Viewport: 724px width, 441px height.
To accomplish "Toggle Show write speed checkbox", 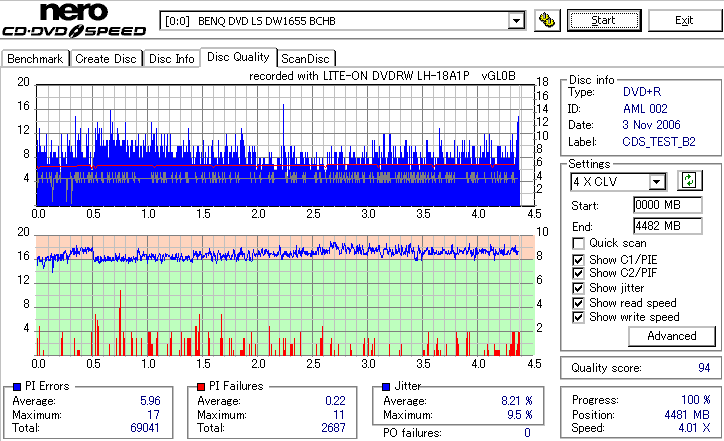I will [578, 317].
